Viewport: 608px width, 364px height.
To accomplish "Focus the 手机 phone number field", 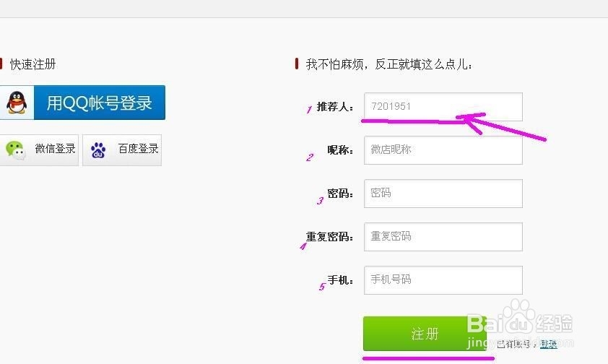I will [443, 280].
